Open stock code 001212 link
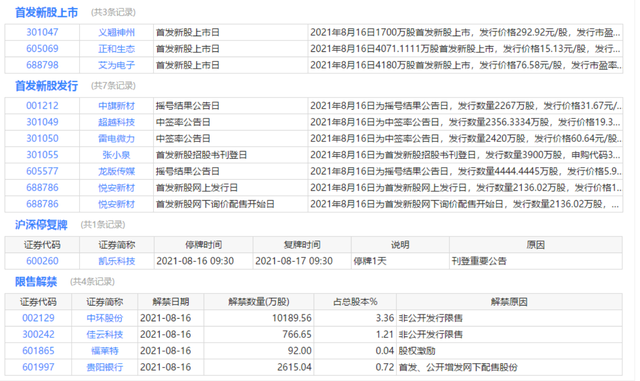640x381 pixels. 42,106
